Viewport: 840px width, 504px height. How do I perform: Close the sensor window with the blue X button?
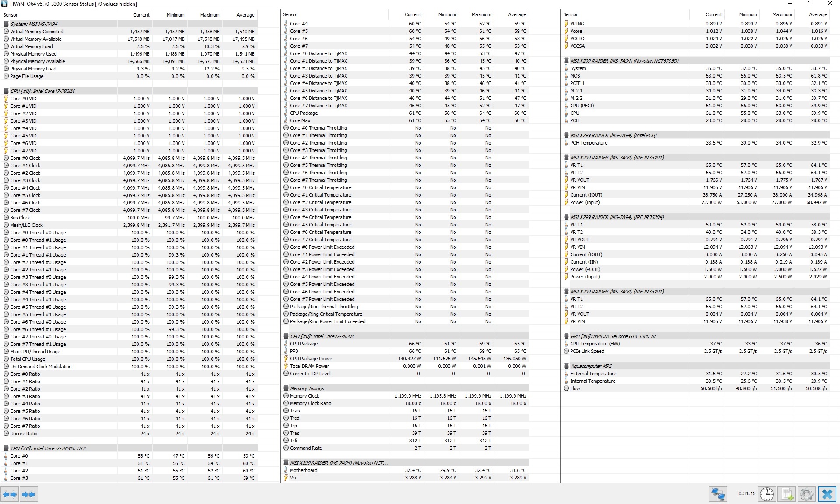point(827,494)
